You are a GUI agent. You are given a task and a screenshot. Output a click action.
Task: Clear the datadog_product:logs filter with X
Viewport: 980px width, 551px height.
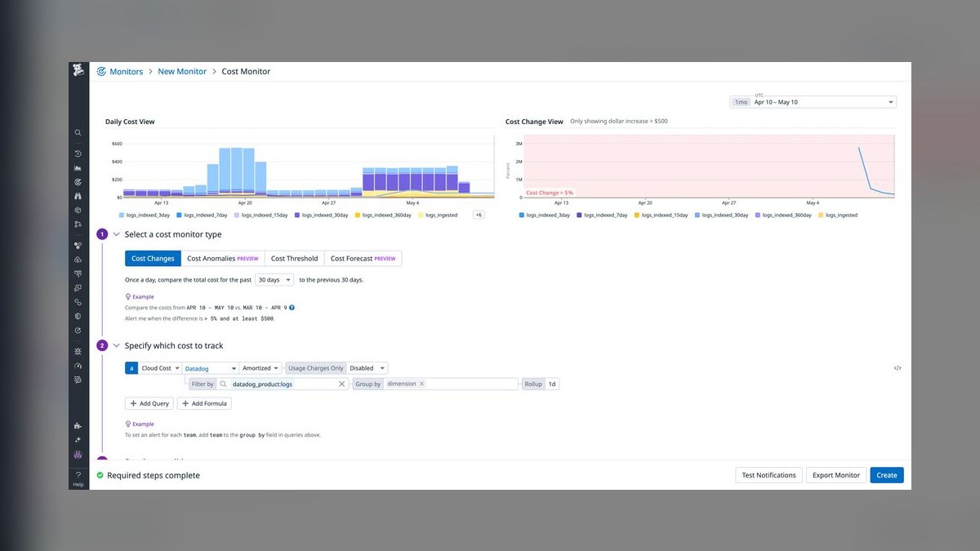click(342, 384)
